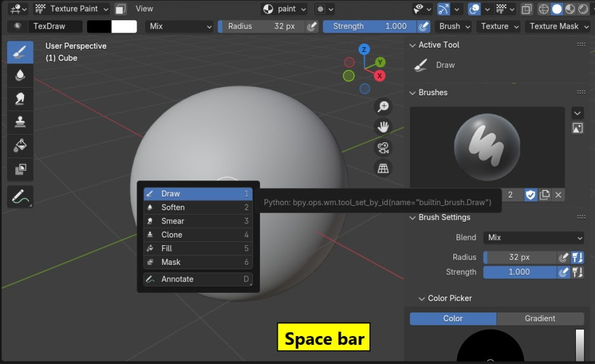Image resolution: width=595 pixels, height=364 pixels.
Task: Toggle the overlays display button
Action: [474, 9]
